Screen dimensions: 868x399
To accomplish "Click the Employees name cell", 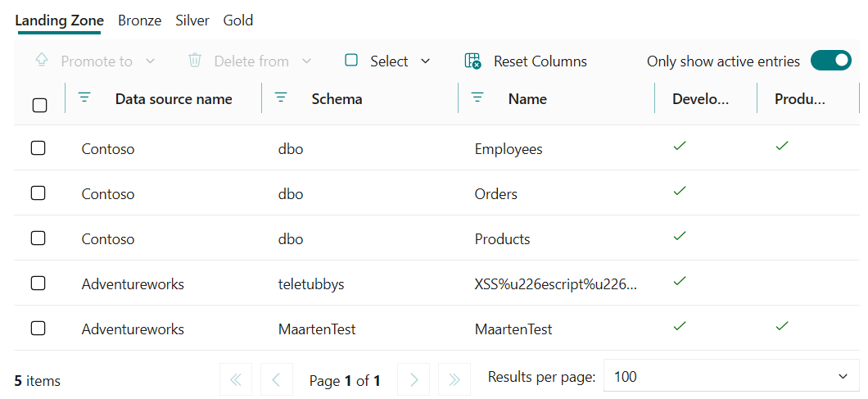I will point(509,149).
